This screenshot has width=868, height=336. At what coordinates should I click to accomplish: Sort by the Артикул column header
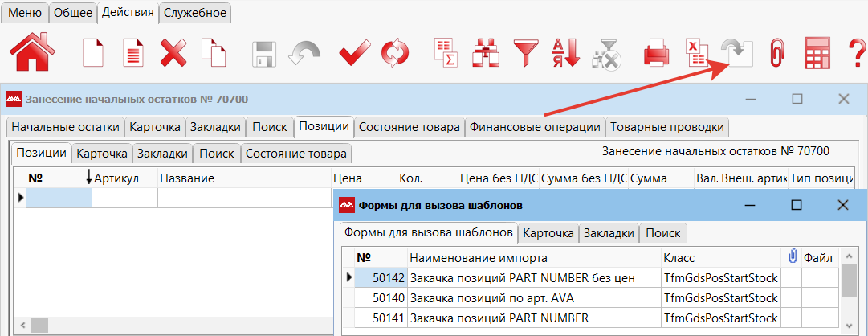pos(116,178)
